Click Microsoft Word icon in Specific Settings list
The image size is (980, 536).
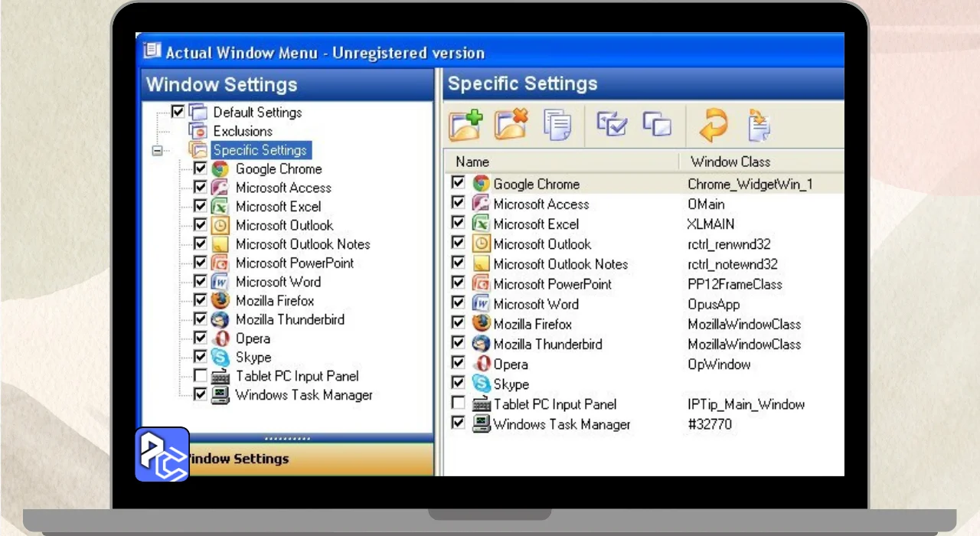coord(481,304)
